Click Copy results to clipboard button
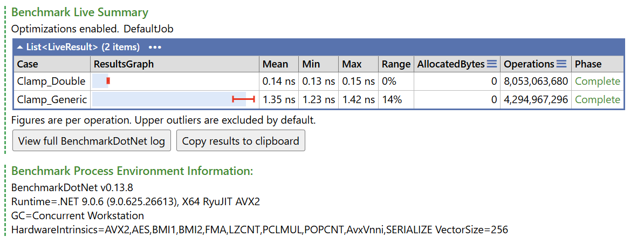 (241, 141)
